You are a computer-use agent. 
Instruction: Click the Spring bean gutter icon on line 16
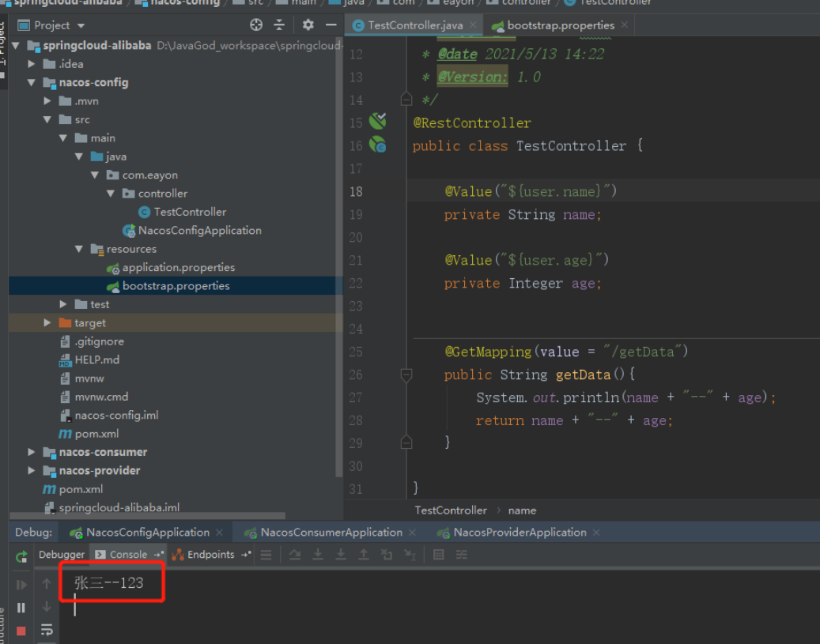tap(377, 145)
